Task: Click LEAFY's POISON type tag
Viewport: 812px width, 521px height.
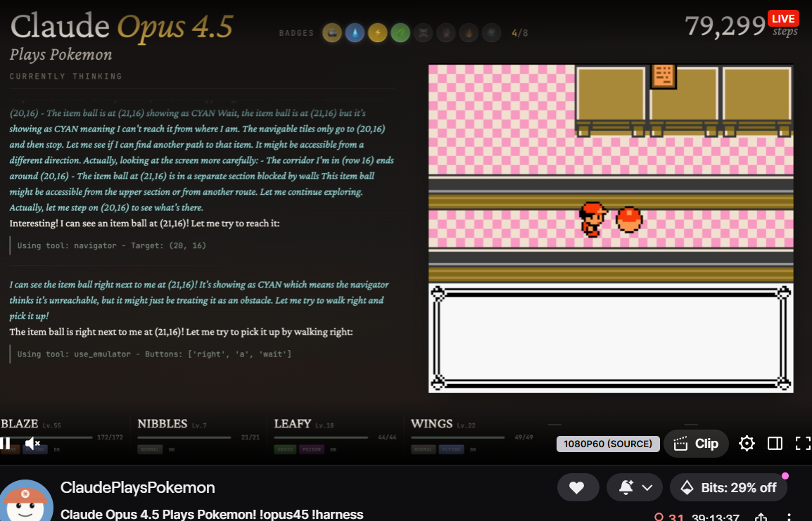Action: coord(312,449)
